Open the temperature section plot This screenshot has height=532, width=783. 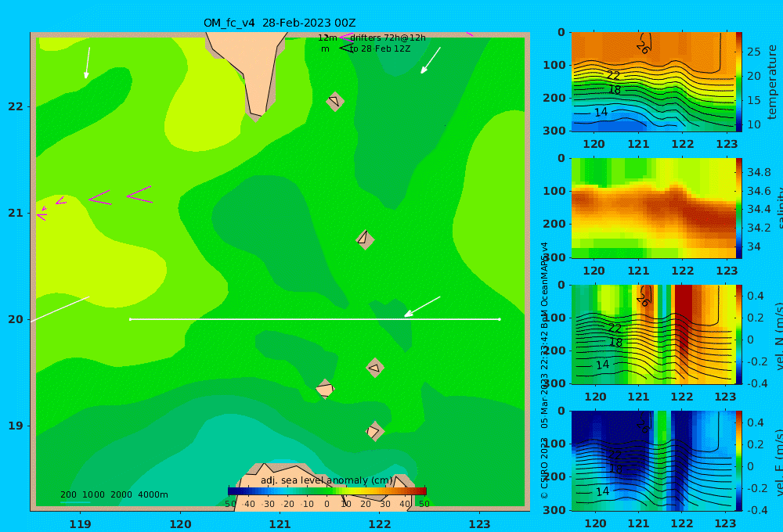click(x=653, y=82)
